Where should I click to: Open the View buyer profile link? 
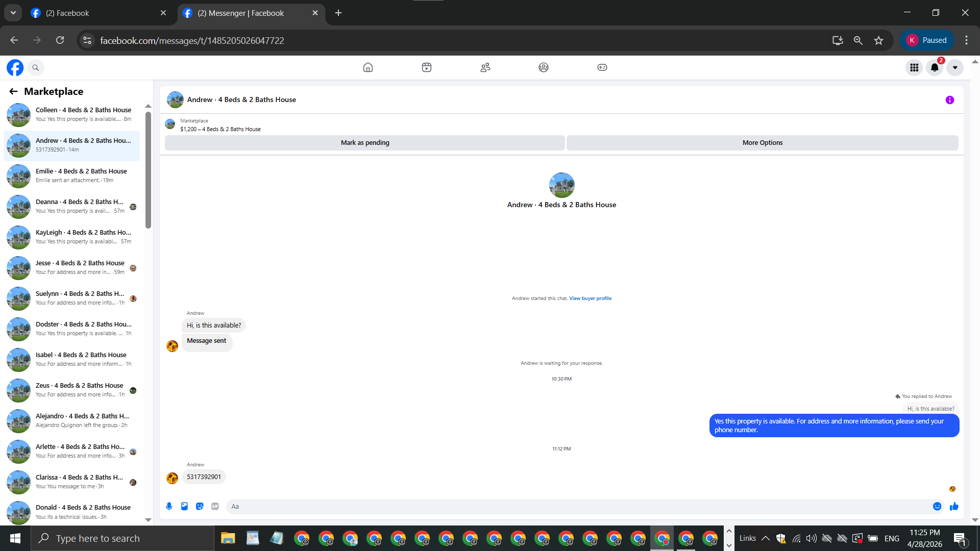point(590,298)
